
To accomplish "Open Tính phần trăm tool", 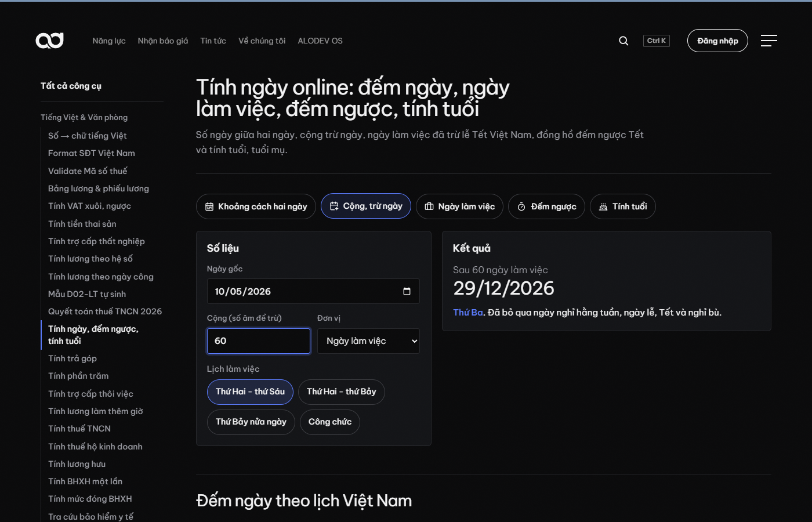I will pos(78,376).
